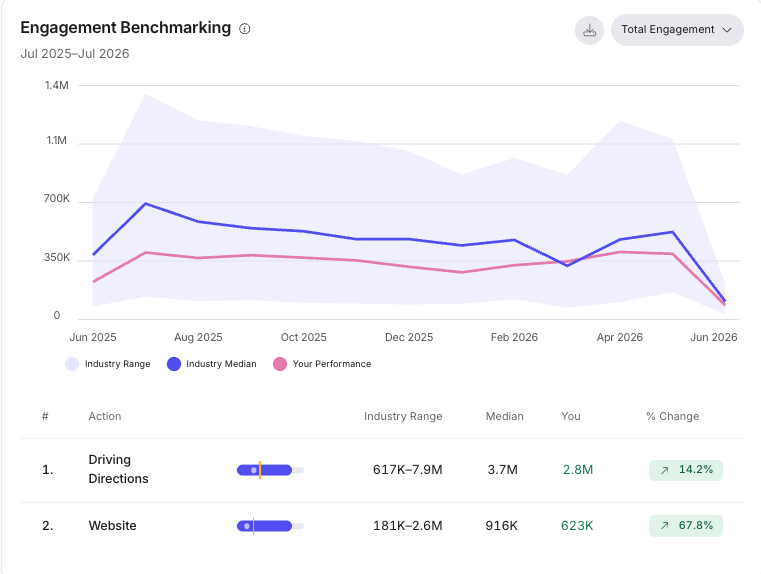Image resolution: width=761 pixels, height=574 pixels.
Task: Click the row number 2. cell
Action: point(48,525)
